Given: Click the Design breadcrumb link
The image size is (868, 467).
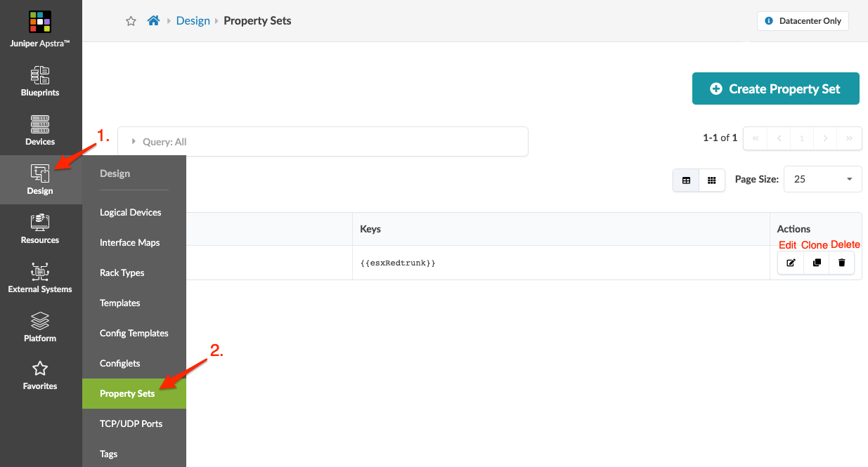Looking at the screenshot, I should click(193, 21).
